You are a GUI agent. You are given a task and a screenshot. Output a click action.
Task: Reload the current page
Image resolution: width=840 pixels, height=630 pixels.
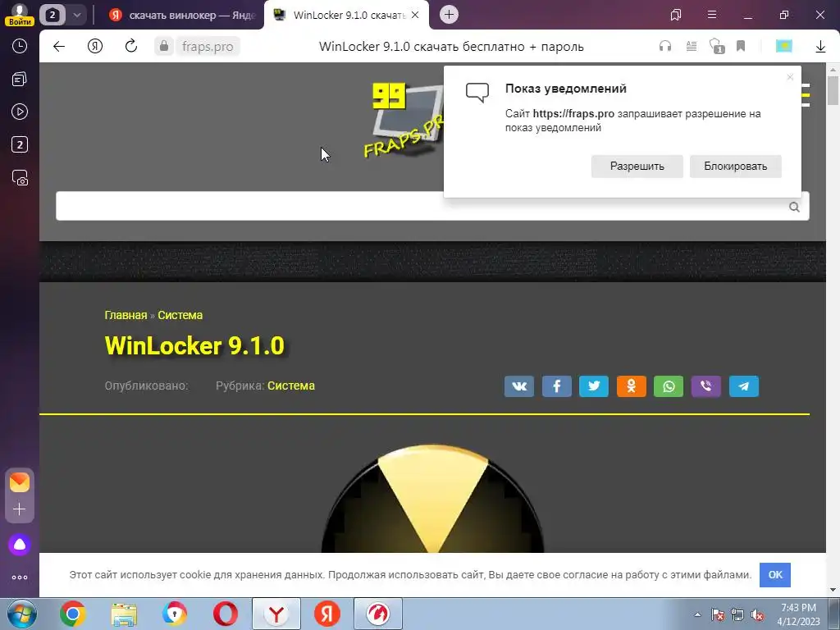coord(130,46)
